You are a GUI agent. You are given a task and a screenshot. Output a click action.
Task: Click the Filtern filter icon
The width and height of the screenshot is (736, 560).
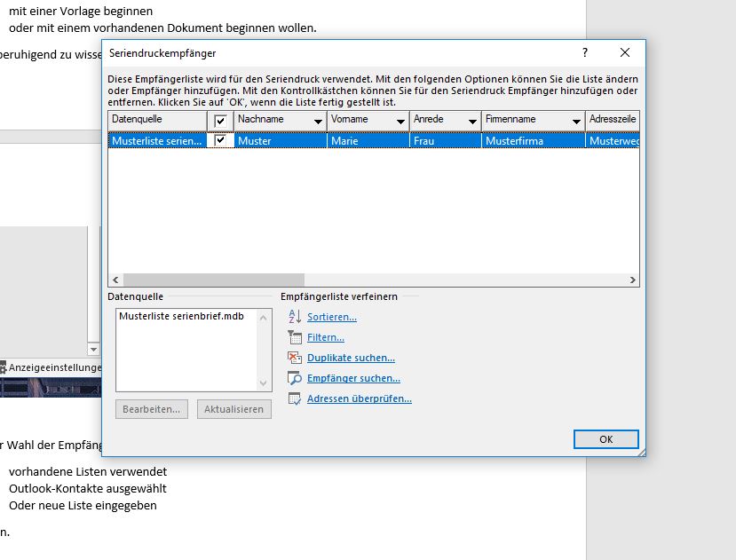(x=295, y=337)
